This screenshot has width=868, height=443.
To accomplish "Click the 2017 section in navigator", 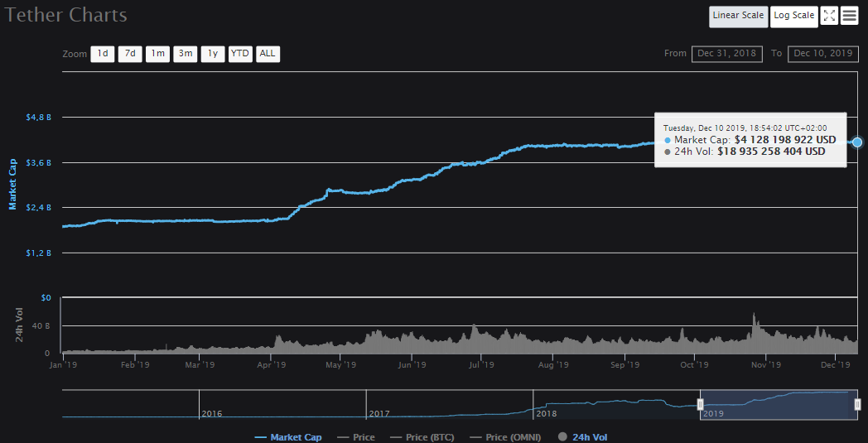I will click(449, 404).
